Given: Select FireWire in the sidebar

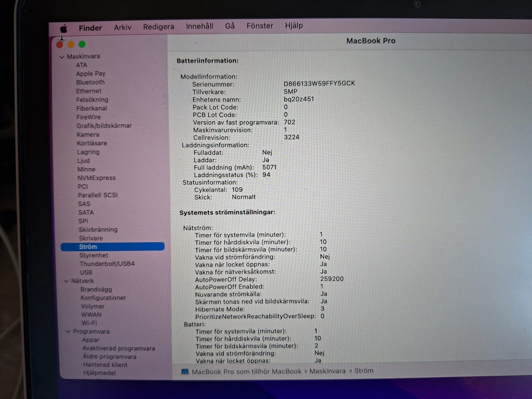Looking at the screenshot, I should 89,117.
